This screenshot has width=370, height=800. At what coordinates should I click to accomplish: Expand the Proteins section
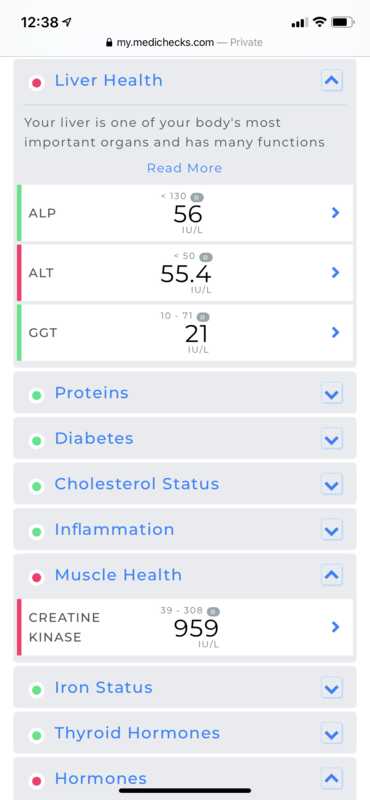[x=332, y=393]
